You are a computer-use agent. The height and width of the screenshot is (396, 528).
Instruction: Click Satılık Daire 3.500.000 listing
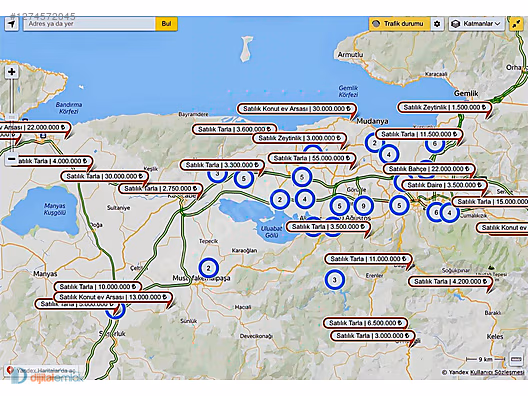(444, 185)
